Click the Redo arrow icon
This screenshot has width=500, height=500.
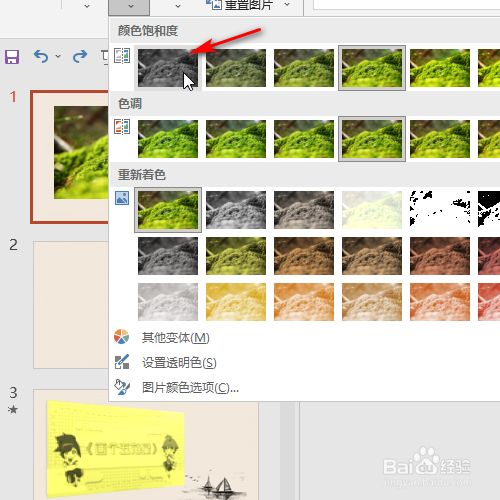80,56
